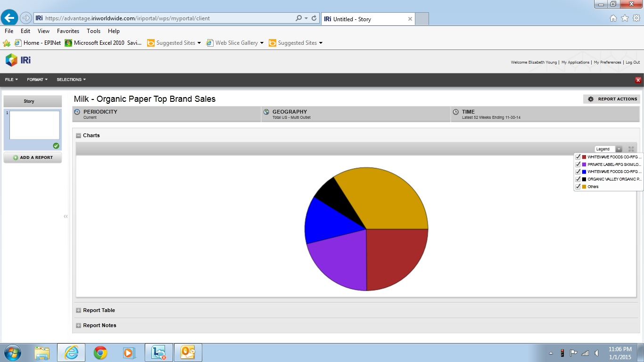
Task: Click the Log Out link
Action: [633, 62]
